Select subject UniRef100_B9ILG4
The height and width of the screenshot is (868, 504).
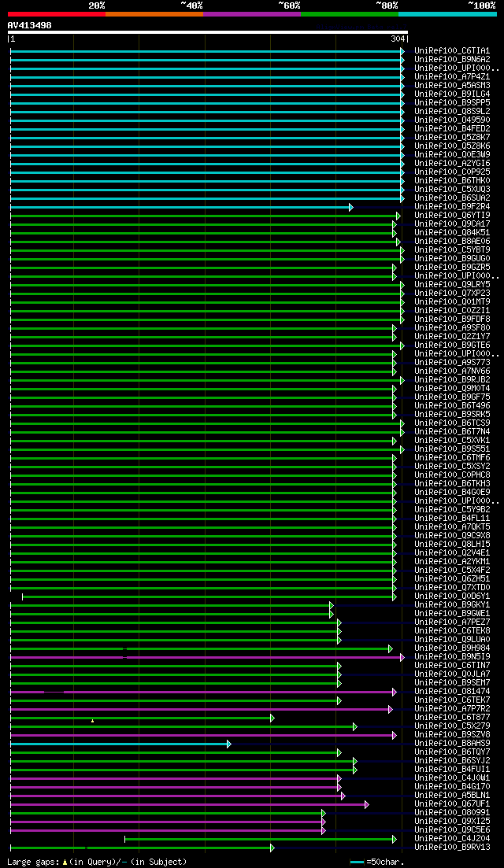452,94
